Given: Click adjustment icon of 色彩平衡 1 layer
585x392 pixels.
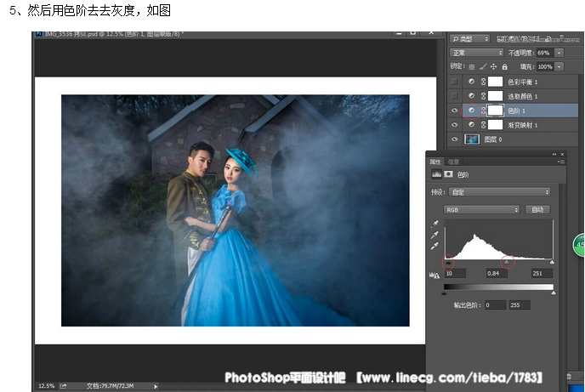Looking at the screenshot, I should coord(472,82).
